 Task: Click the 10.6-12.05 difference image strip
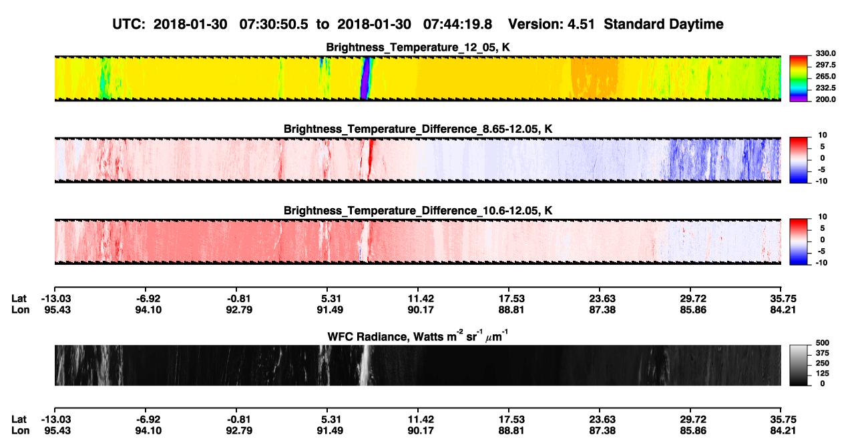[417, 242]
